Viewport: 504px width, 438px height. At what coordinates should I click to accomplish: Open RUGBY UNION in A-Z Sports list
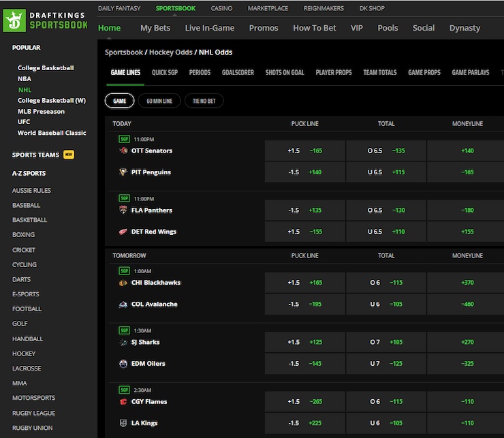point(33,428)
